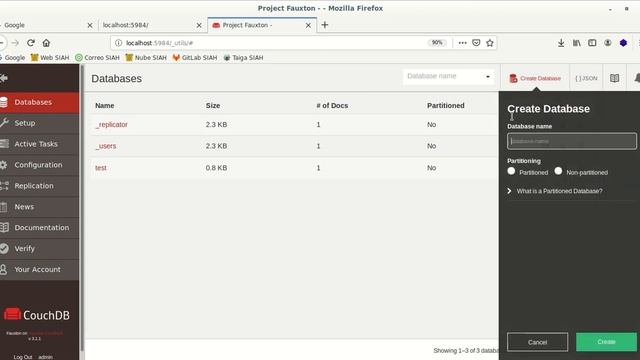Screen dimensions: 640x360
Task: Click the 90% zoom level indicator
Action: coord(437,43)
